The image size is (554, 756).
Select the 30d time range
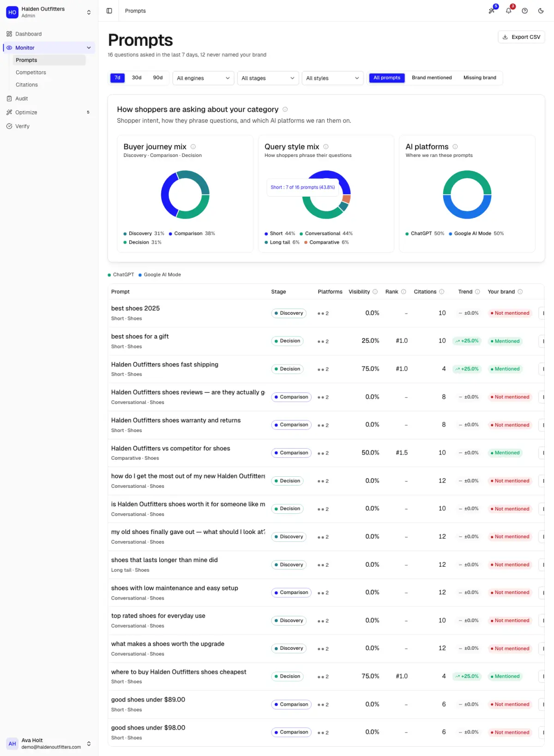[137, 78]
